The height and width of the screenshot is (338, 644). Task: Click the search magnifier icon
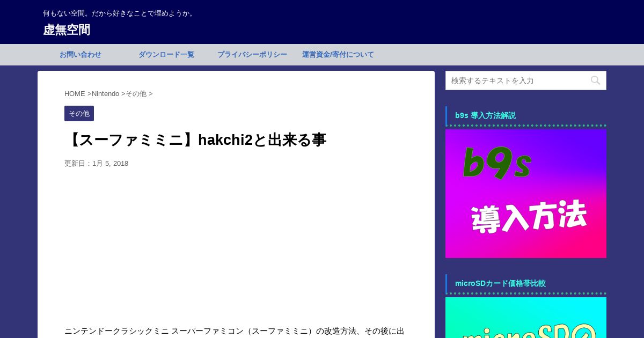pyautogui.click(x=595, y=80)
